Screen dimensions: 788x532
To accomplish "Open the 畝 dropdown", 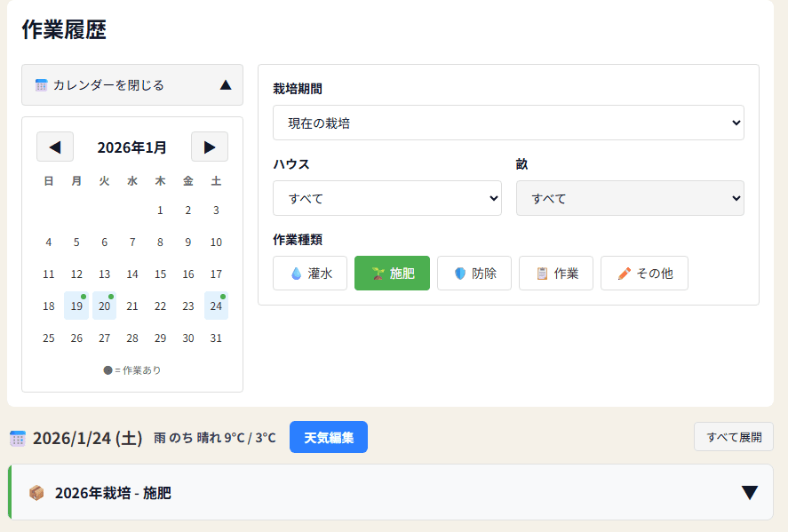I will click(x=630, y=198).
